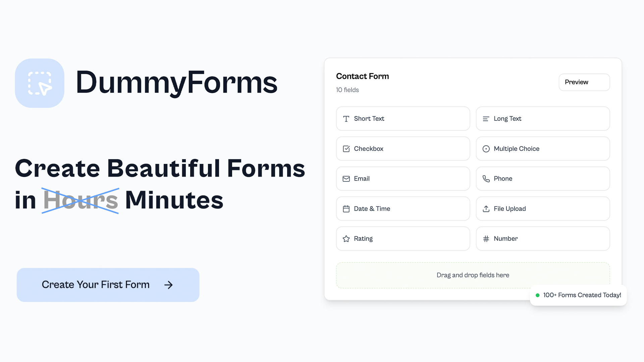This screenshot has height=362, width=644.
Task: Click the Number field hash icon
Action: click(486, 239)
